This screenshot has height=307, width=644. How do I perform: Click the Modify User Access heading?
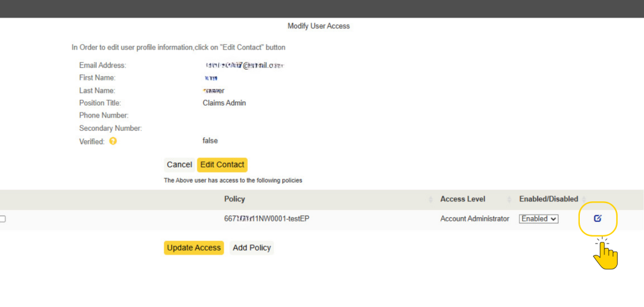(x=319, y=26)
